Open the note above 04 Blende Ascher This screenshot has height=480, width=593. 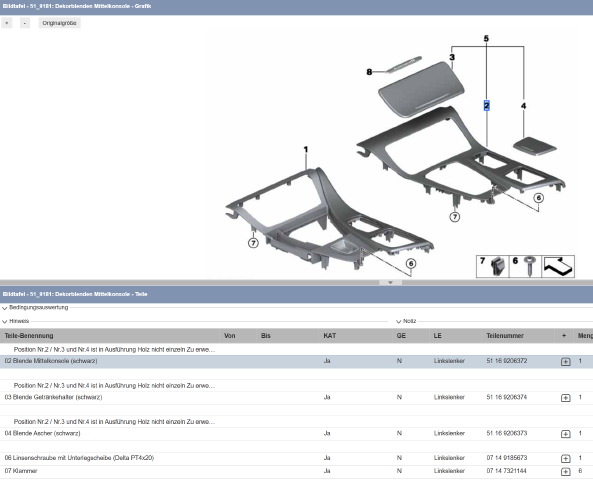tap(114, 421)
